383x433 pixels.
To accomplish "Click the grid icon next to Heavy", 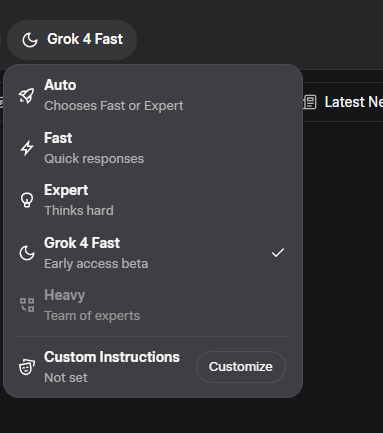I will [x=27, y=305].
